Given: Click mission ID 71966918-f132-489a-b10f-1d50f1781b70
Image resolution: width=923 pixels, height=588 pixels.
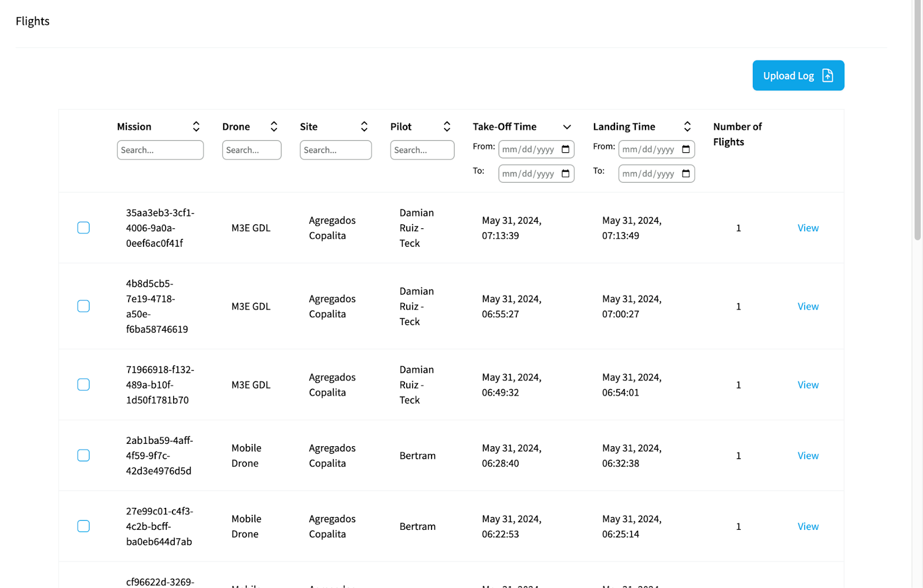Looking at the screenshot, I should coord(160,385).
